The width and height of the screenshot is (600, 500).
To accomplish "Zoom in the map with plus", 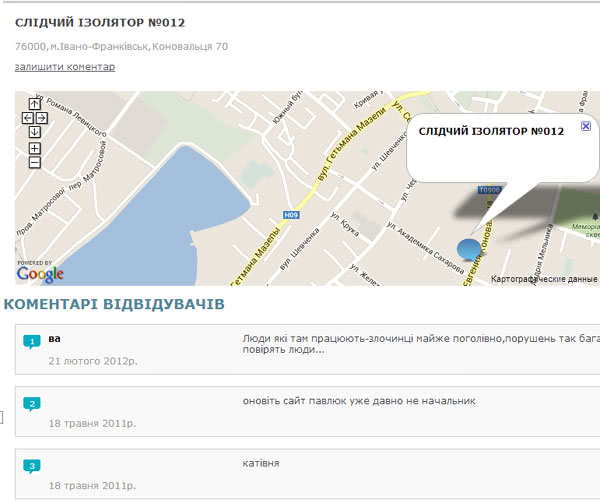I will [34, 148].
